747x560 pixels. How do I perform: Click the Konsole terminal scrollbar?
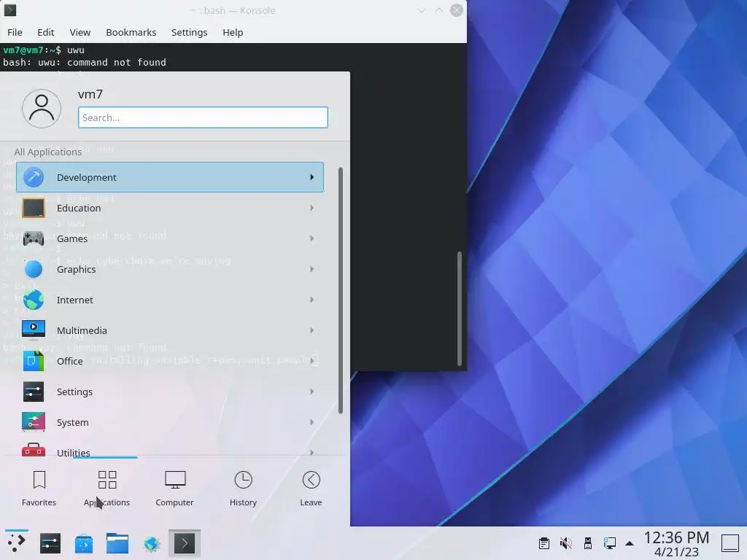click(x=460, y=308)
